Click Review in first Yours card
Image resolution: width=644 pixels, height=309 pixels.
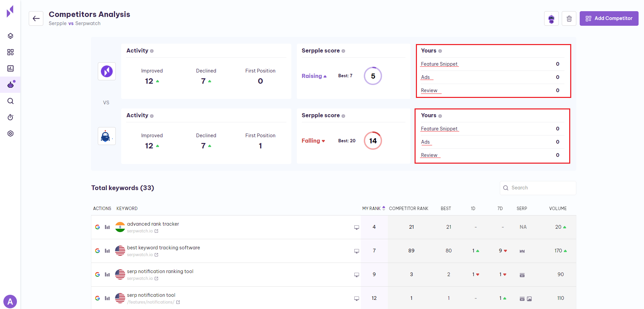(x=429, y=90)
